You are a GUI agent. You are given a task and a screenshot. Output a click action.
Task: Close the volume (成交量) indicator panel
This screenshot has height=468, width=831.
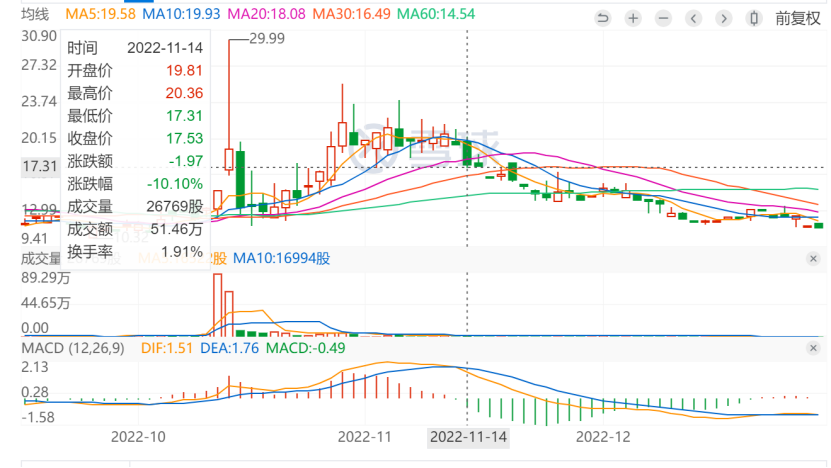tap(813, 259)
